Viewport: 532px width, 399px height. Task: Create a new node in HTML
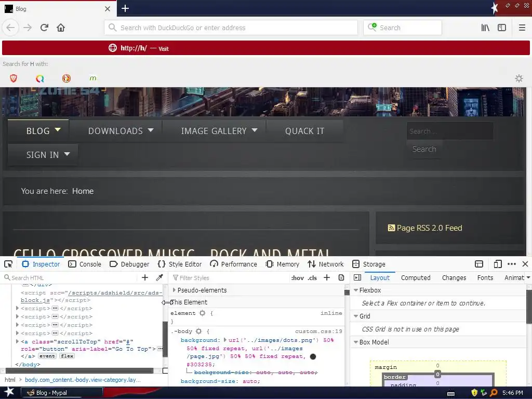click(145, 277)
